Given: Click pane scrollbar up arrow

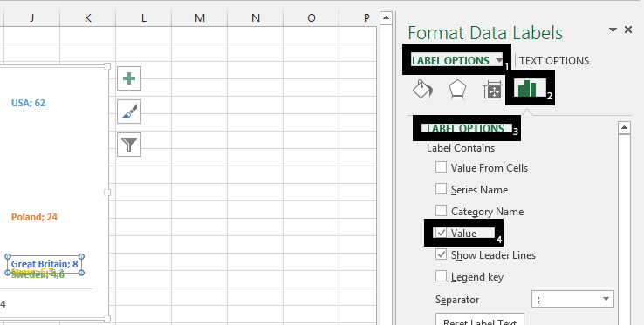Looking at the screenshot, I should point(624,127).
